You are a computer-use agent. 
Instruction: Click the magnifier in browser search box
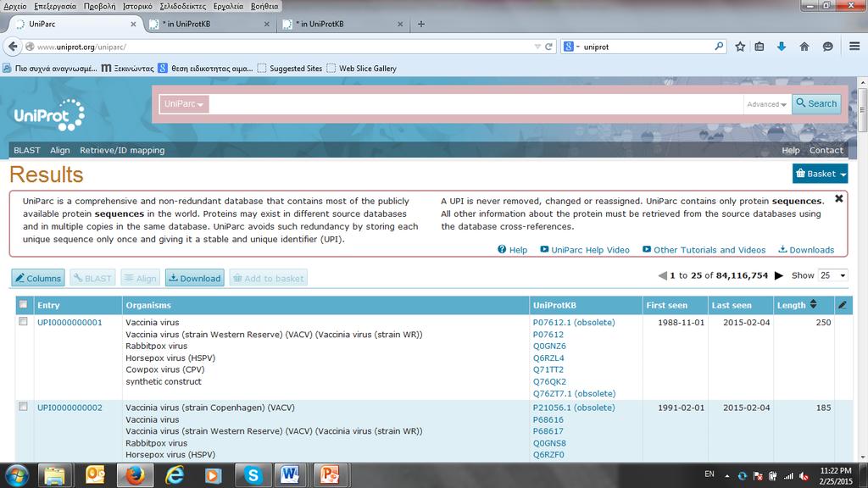click(x=719, y=47)
